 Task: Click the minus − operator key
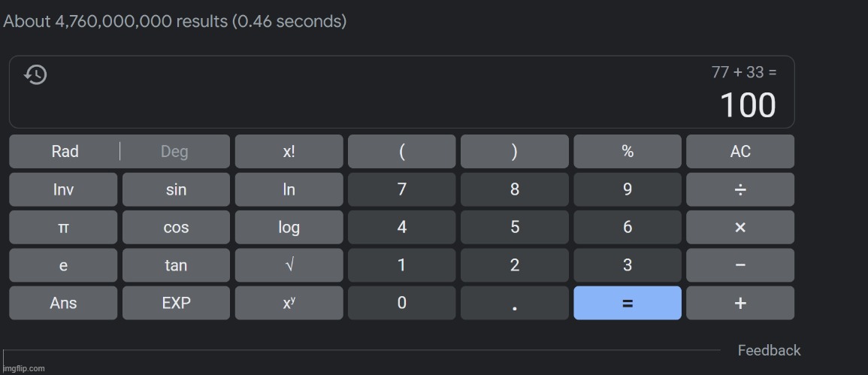740,265
